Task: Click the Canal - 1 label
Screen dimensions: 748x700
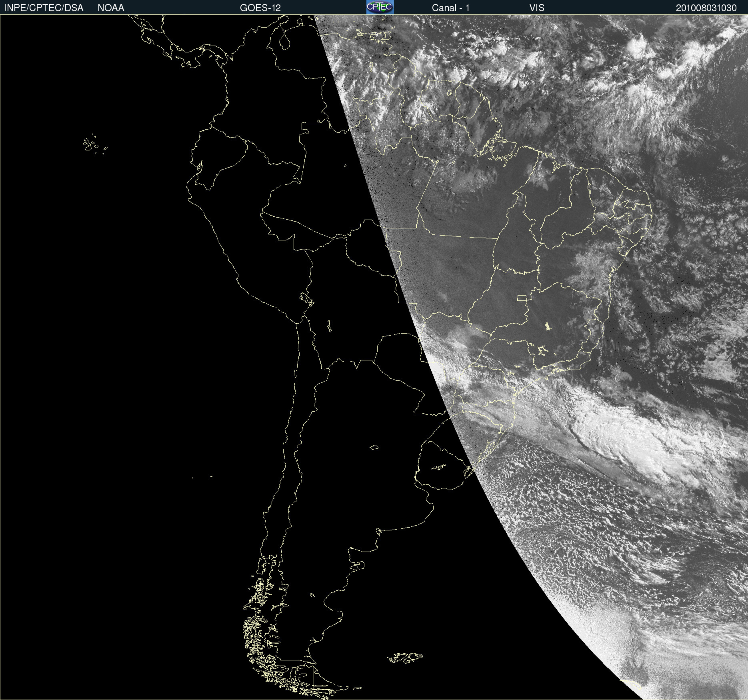Action: 450,8
